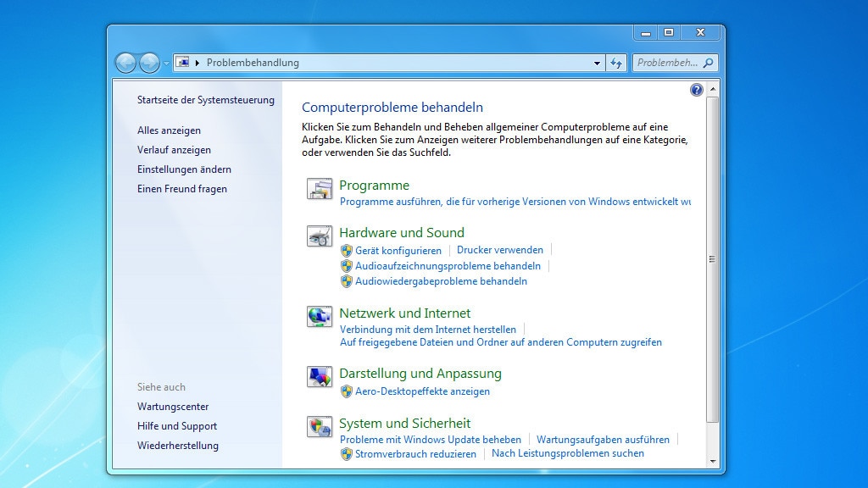The image size is (868, 488).
Task: Run Programme ausführen für vorherige Windows-Versionen
Action: coord(515,202)
